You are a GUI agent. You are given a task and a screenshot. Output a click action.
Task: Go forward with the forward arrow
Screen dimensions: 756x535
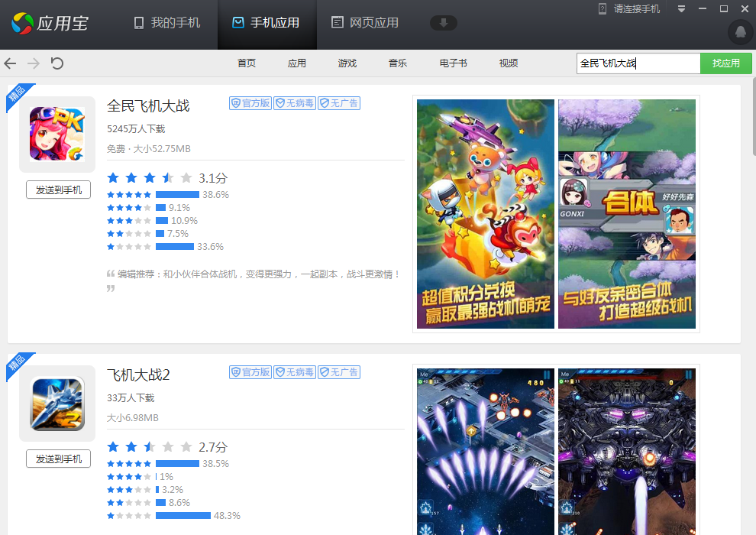tap(34, 63)
